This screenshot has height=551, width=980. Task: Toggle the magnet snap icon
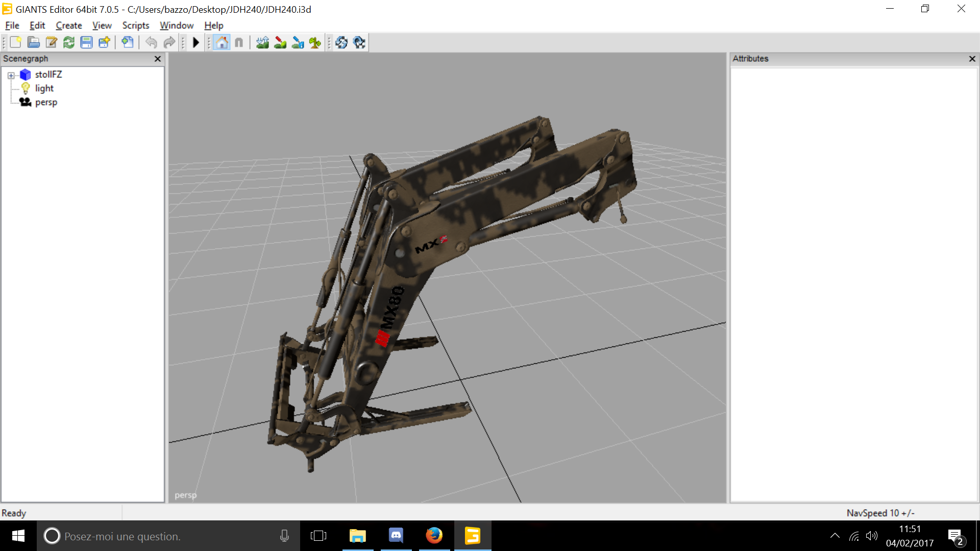pyautogui.click(x=239, y=42)
